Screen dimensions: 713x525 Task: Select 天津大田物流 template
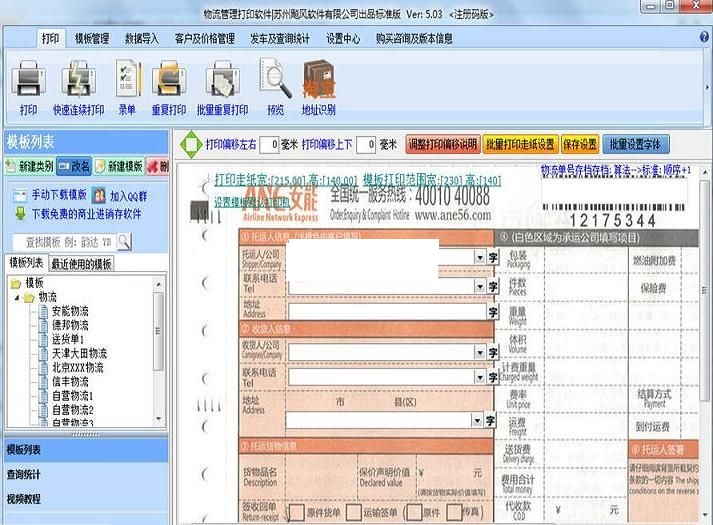click(x=79, y=354)
